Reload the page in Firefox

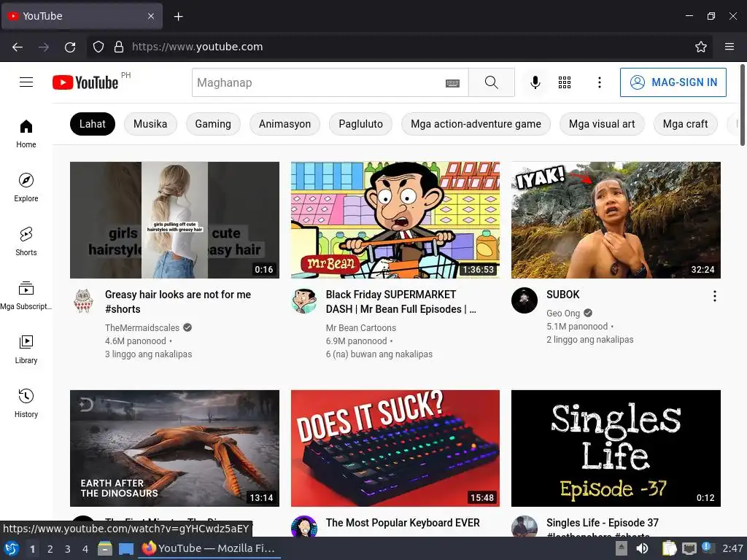coord(70,47)
